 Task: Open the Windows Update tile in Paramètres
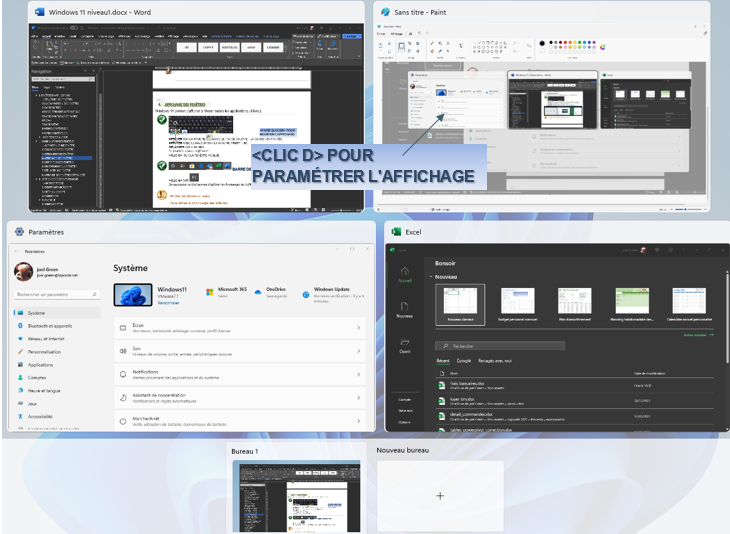(333, 295)
